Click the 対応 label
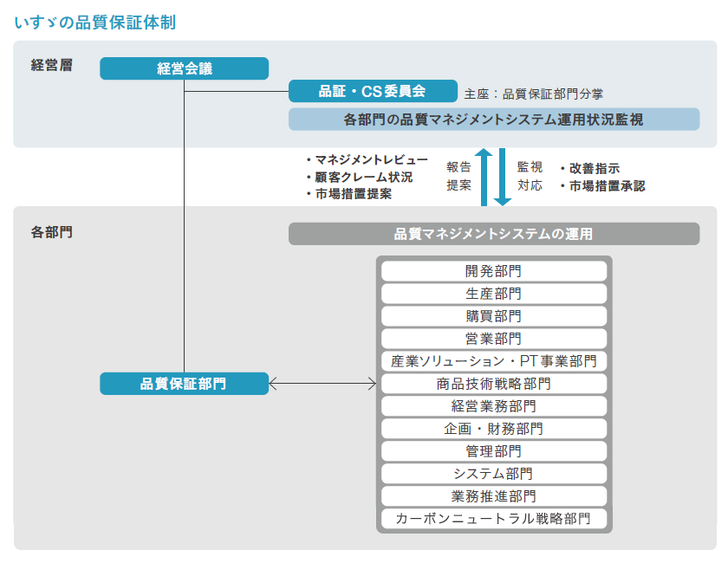 (530, 185)
